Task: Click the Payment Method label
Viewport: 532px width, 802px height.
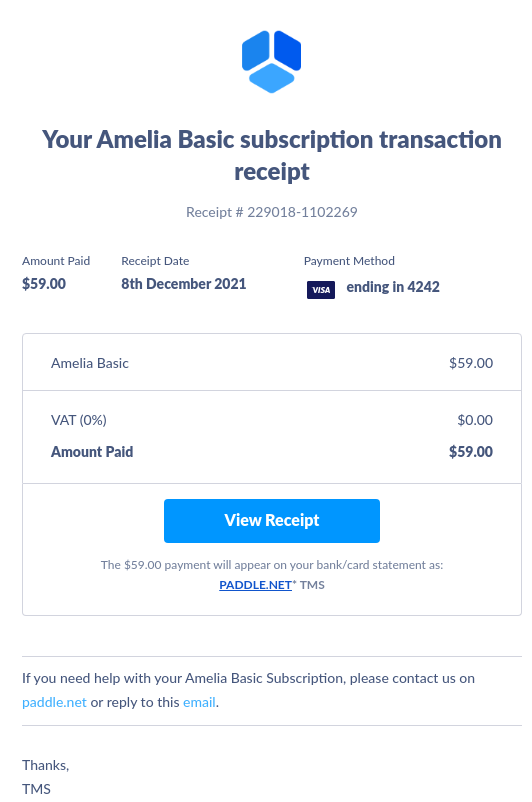Action: [x=349, y=261]
